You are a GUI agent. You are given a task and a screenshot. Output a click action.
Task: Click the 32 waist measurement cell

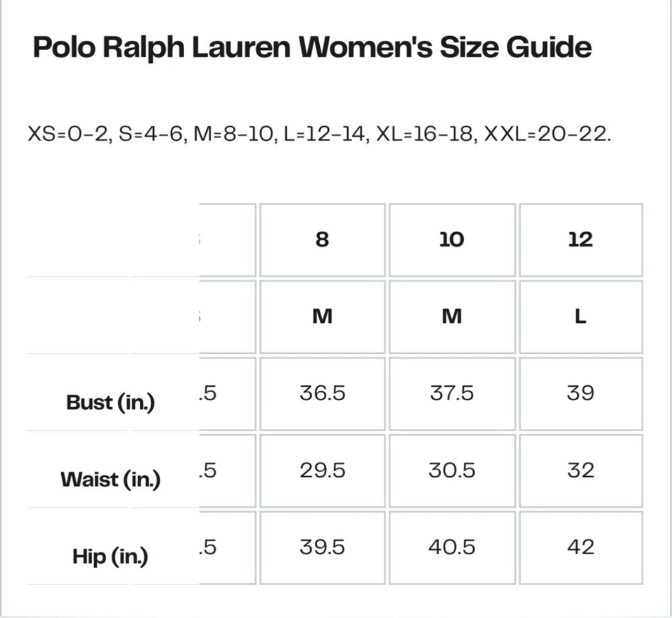[x=580, y=470]
